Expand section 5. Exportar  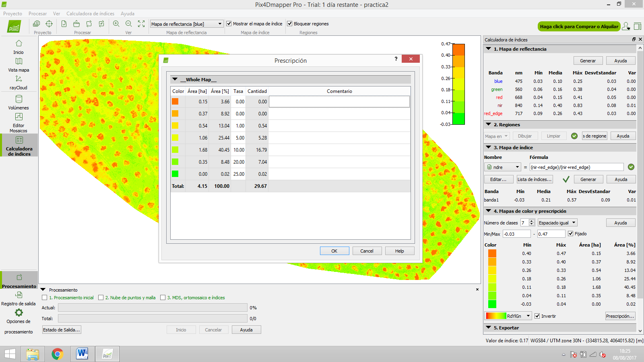coord(488,327)
